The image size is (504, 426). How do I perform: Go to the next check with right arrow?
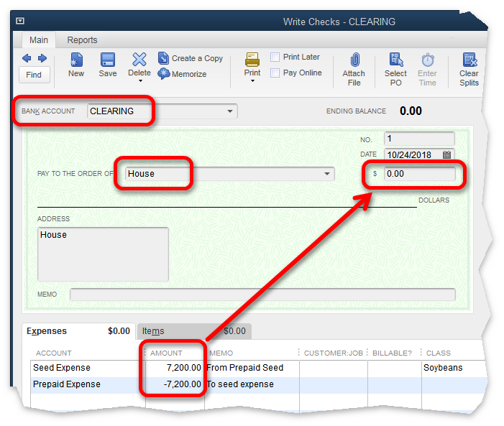coord(42,58)
